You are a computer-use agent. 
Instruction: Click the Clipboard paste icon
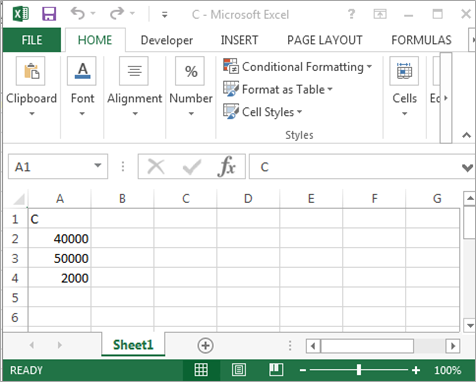[x=31, y=71]
